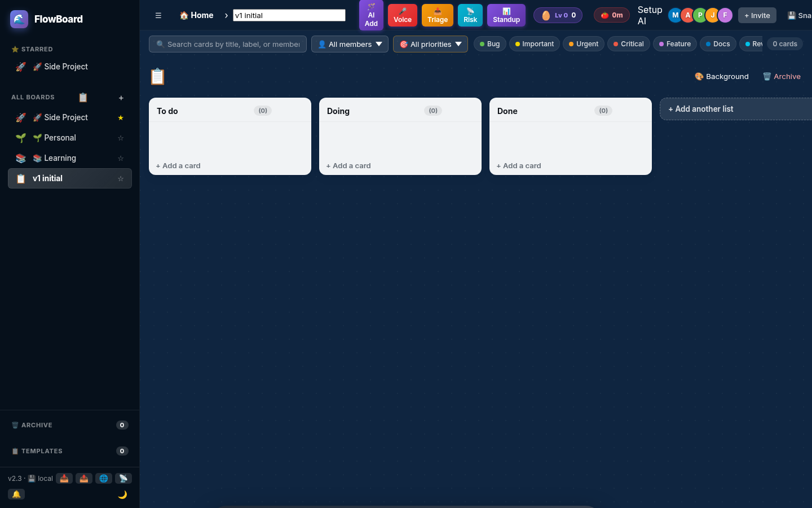Click member avatar F
The width and height of the screenshot is (812, 508).
(725, 15)
